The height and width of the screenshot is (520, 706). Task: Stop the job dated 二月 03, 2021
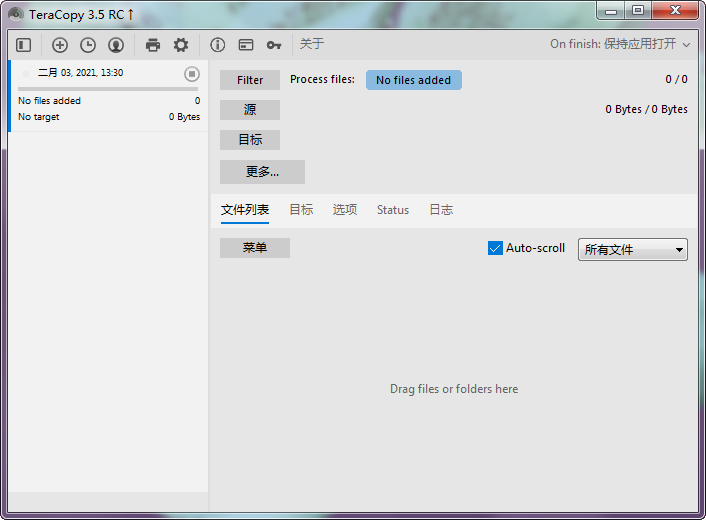pyautogui.click(x=192, y=74)
